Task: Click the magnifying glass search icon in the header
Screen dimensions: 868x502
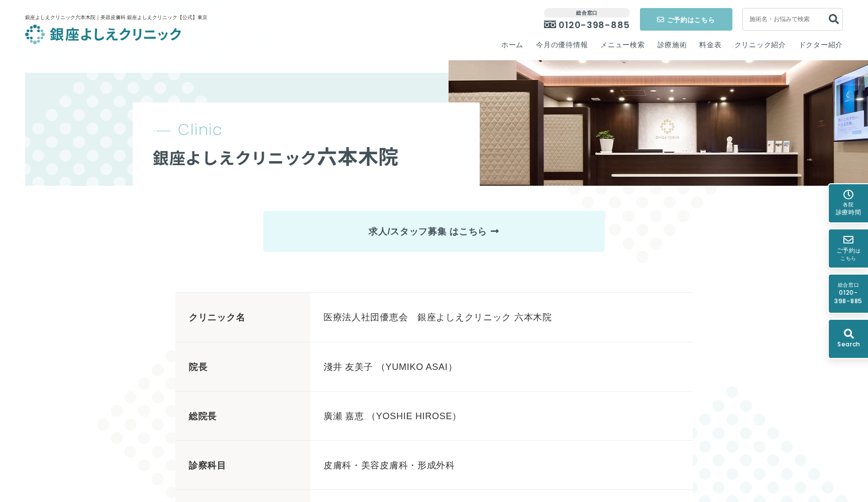Action: point(833,19)
